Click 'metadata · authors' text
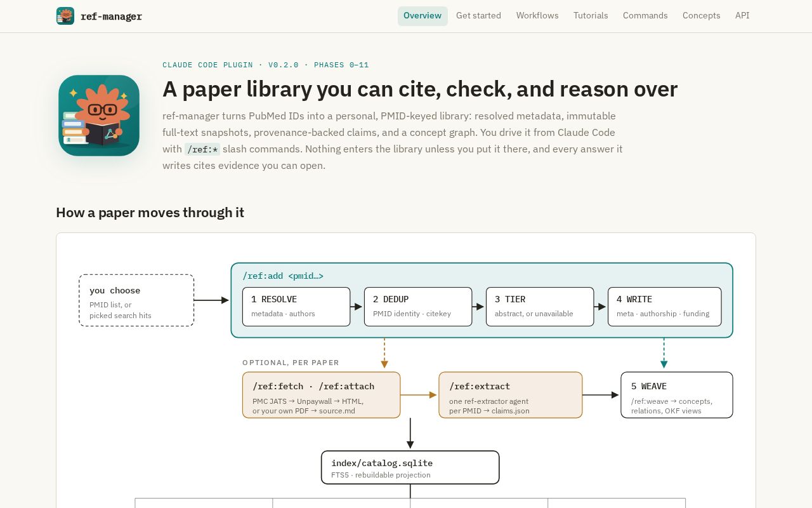The image size is (812, 508). pyautogui.click(x=283, y=314)
